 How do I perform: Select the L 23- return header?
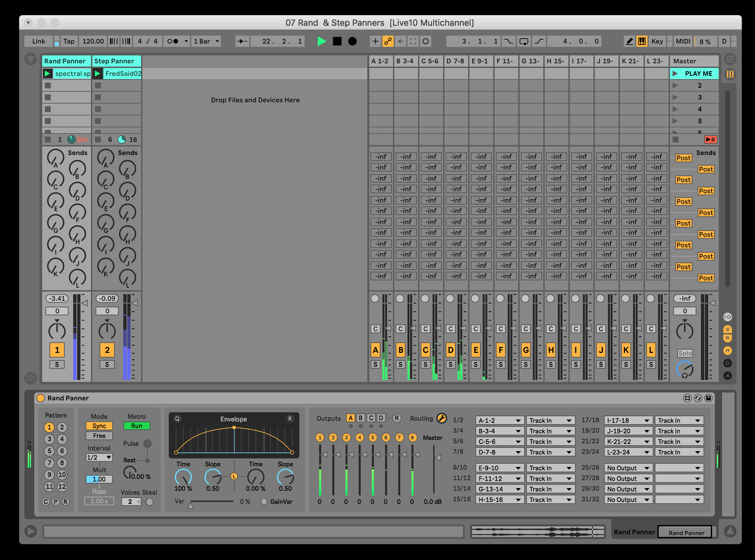(x=656, y=61)
